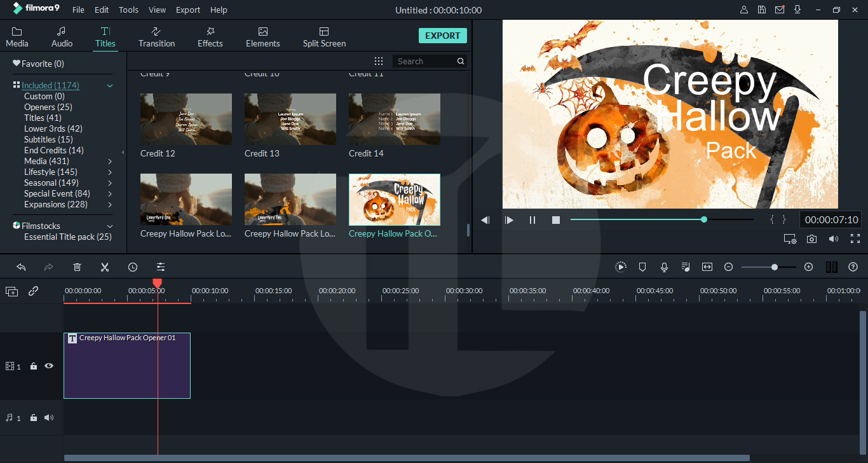This screenshot has width=868, height=463.
Task: Click the snapshot camera icon
Action: pyautogui.click(x=811, y=239)
